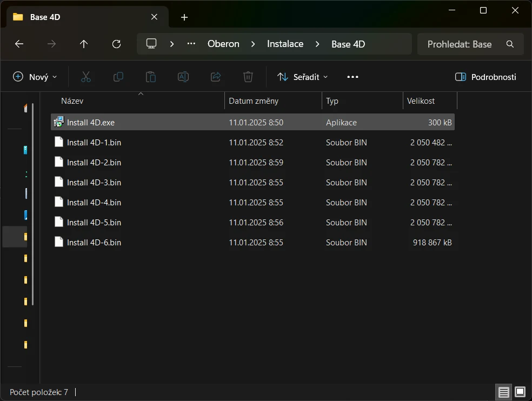The image size is (532, 401).
Task: Click the Cut scissors icon
Action: pyautogui.click(x=86, y=77)
